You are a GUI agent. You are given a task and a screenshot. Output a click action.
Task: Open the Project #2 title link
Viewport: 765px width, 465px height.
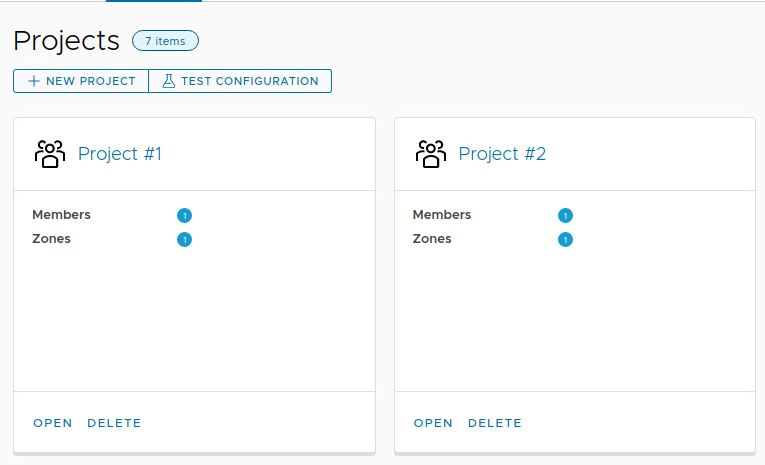[x=502, y=154]
